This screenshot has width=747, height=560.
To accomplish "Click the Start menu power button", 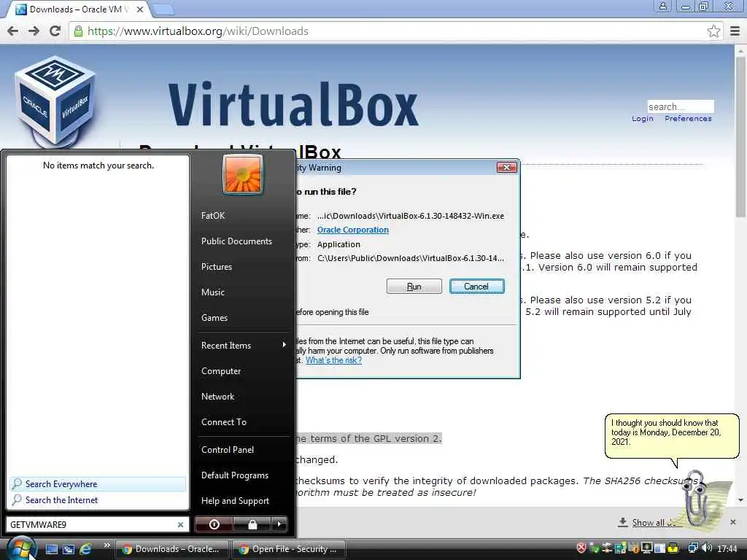I will click(x=214, y=524).
